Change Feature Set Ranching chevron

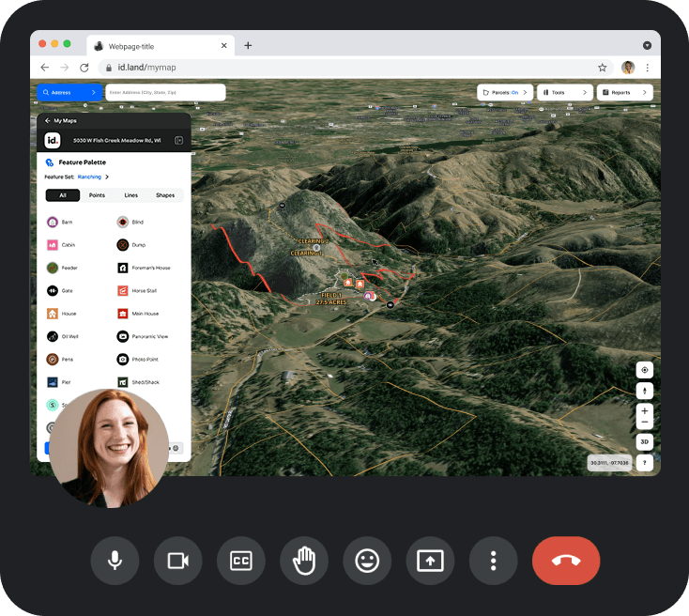click(107, 177)
